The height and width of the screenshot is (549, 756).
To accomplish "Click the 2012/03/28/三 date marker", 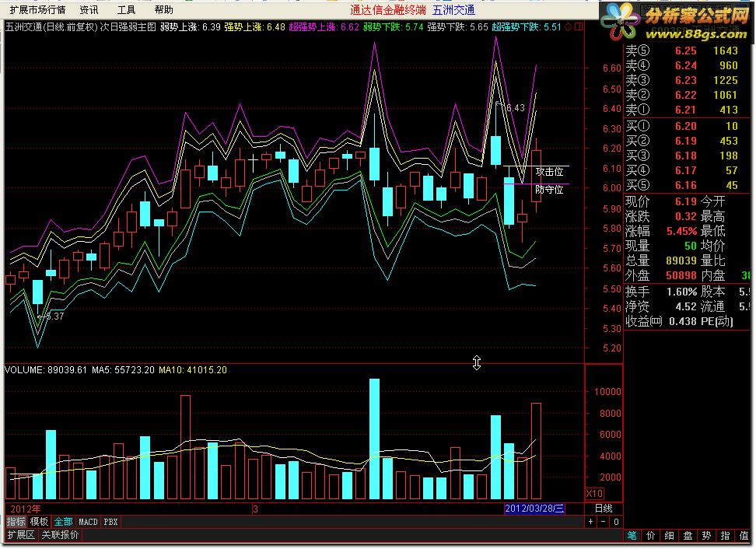I will [534, 509].
